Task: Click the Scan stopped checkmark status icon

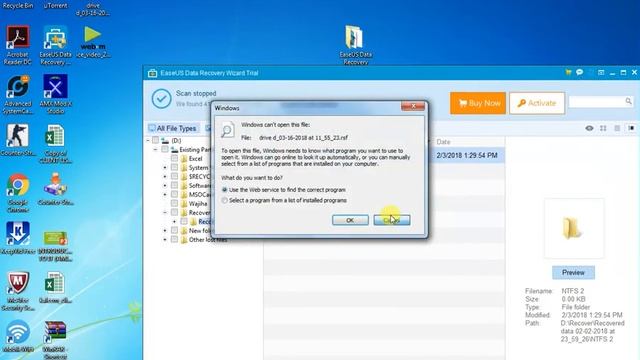Action: coord(161,99)
